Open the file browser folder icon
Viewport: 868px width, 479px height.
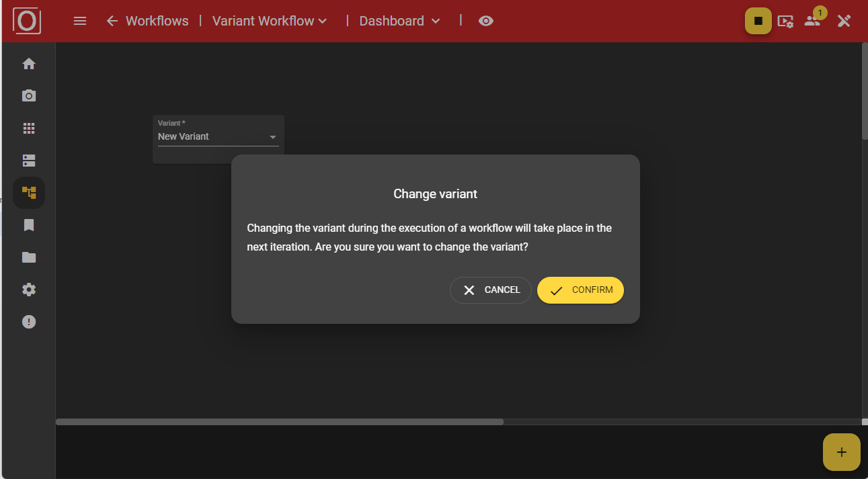pyautogui.click(x=28, y=257)
